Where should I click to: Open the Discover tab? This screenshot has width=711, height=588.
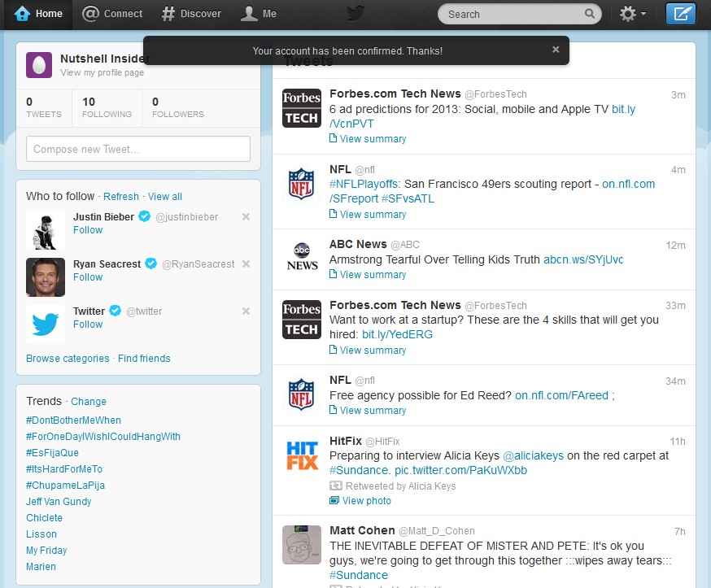point(191,14)
